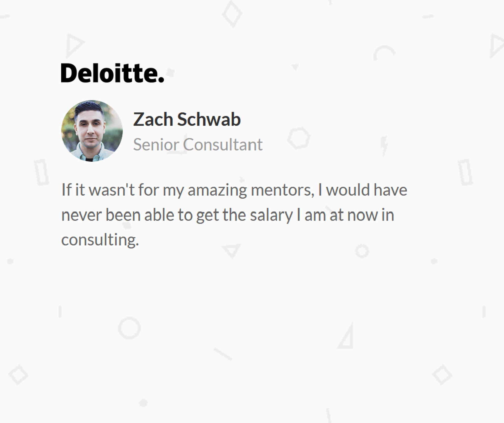This screenshot has width=504, height=423.
Task: Click the word "consulting." in the testimonial
Action: pos(100,240)
